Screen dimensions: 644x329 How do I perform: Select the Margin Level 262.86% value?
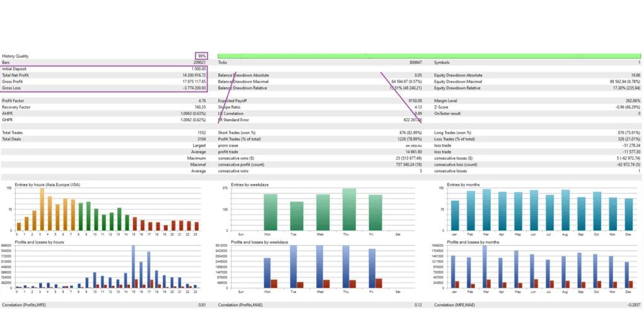click(631, 101)
